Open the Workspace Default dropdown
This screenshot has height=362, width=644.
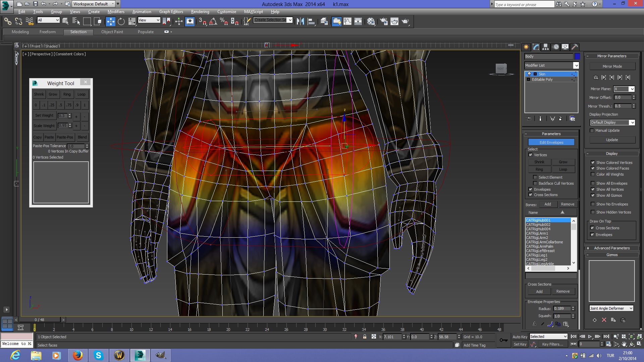(94, 4)
